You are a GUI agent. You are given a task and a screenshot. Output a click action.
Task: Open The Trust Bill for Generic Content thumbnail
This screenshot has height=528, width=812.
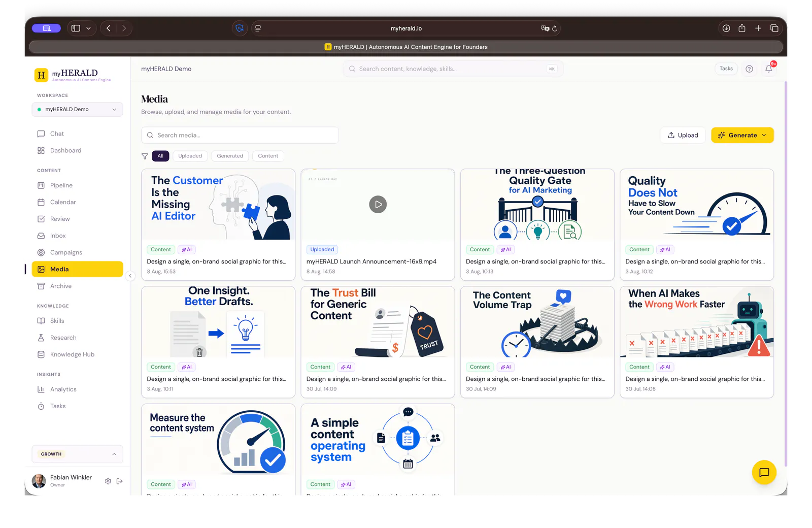pyautogui.click(x=378, y=321)
